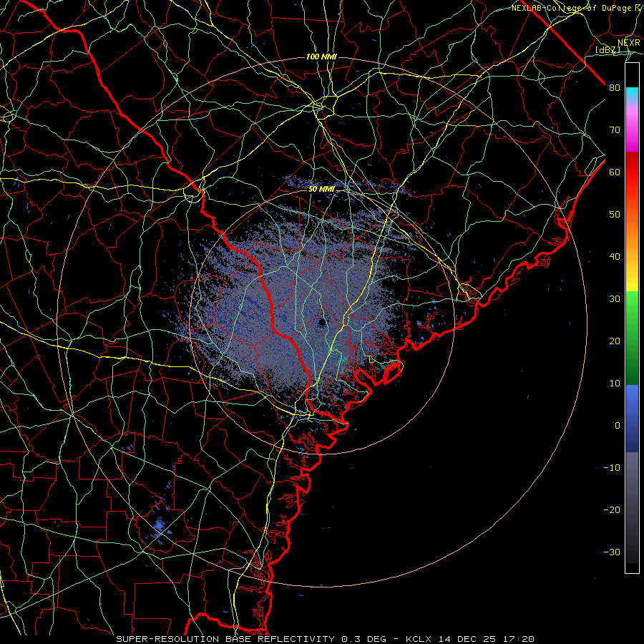Viewport: 644px width, 644px height.
Task: Click the cyan band atop the color bar
Action: point(632,94)
